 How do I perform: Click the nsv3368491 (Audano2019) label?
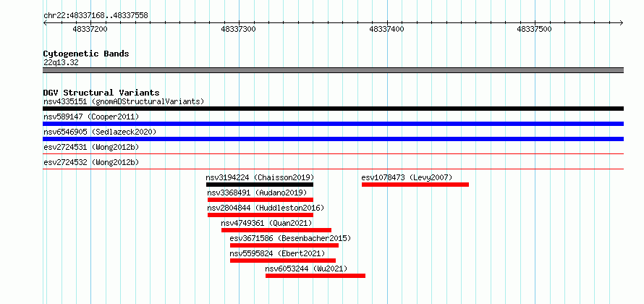[257, 193]
